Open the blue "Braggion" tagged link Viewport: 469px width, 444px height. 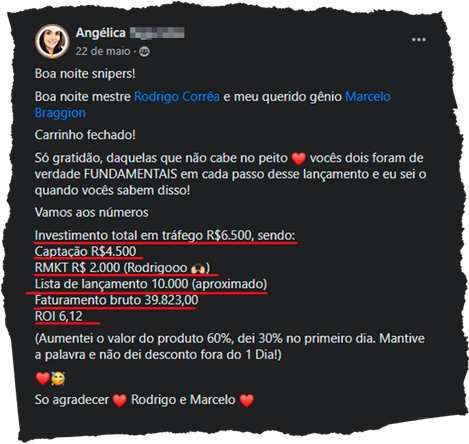point(60,113)
